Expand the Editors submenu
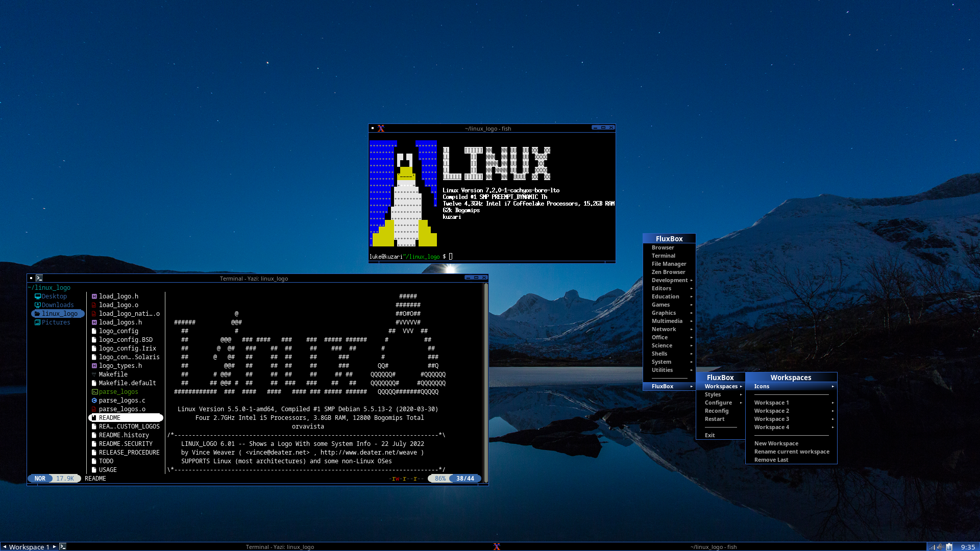The height and width of the screenshot is (551, 980). [x=669, y=288]
